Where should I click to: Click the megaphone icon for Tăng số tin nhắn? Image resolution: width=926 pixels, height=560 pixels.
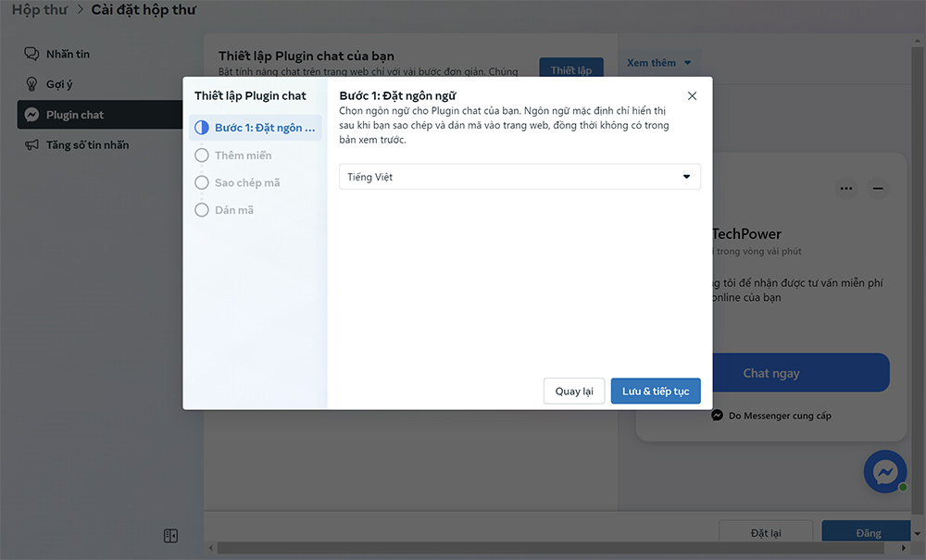click(31, 145)
